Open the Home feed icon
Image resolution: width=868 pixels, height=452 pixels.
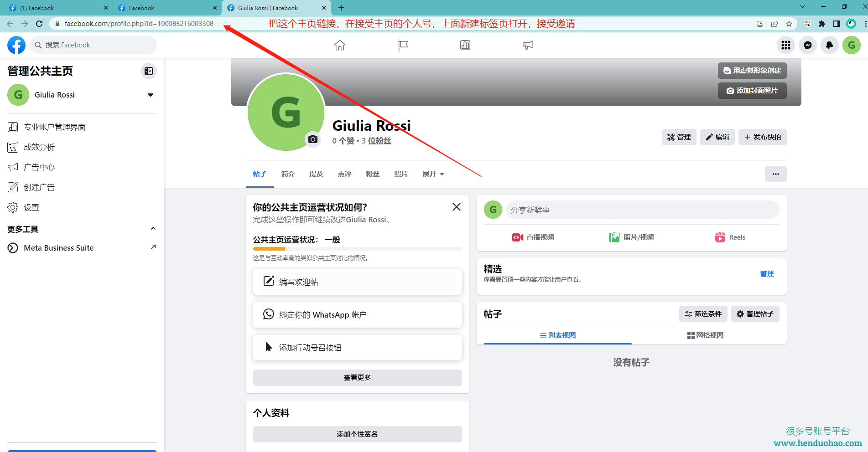[340, 45]
